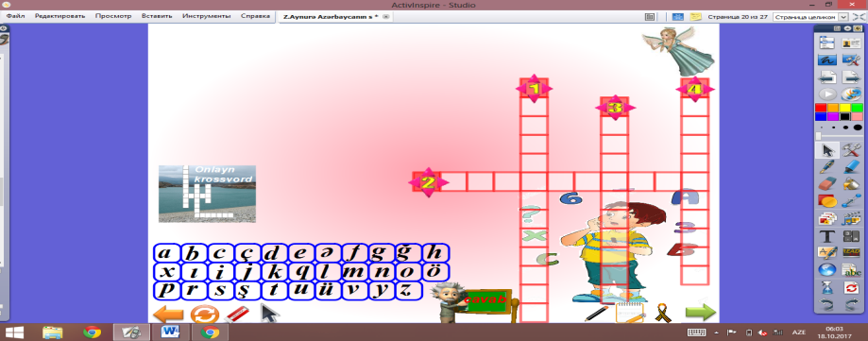Open the page-notes sticky note icon
Viewport: 868px width, 341px height.
(696, 17)
